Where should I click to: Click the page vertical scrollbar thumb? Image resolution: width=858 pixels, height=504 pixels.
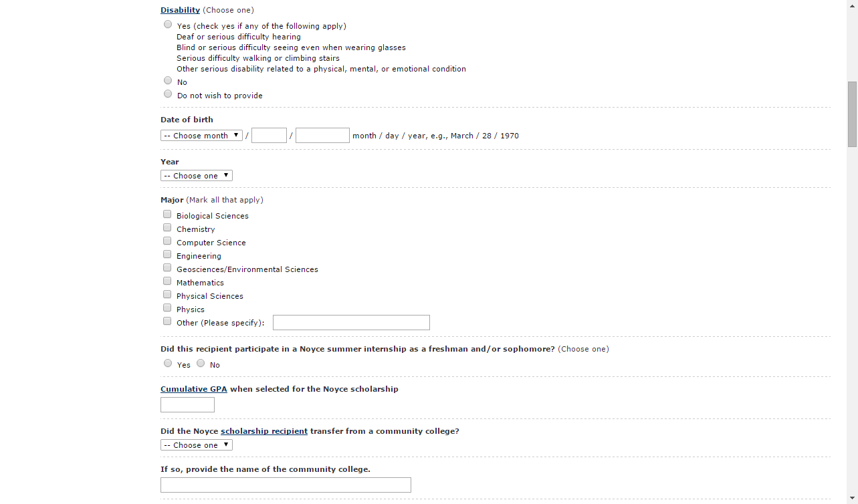pos(852,114)
